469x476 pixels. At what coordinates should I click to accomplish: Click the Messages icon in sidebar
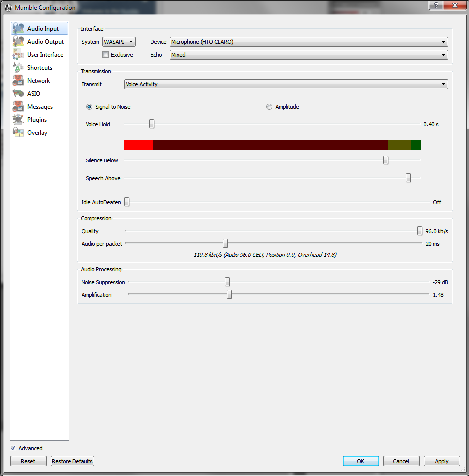18,107
